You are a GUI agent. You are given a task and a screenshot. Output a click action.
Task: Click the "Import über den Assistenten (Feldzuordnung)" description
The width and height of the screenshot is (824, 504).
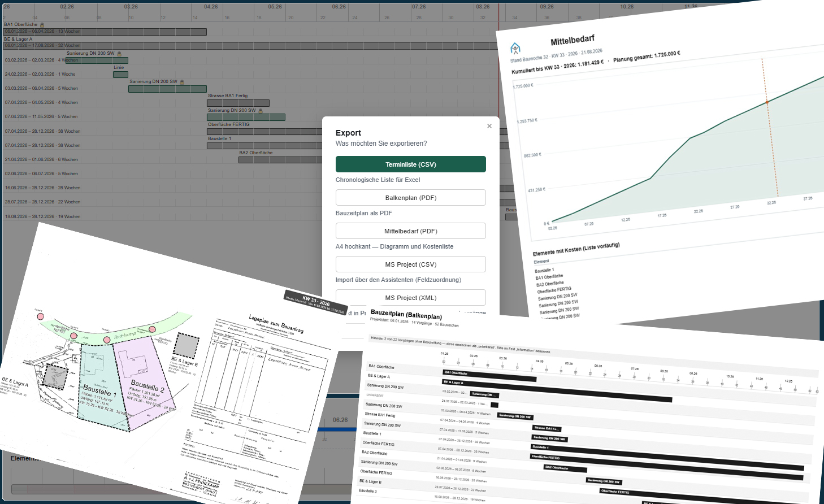[398, 280]
